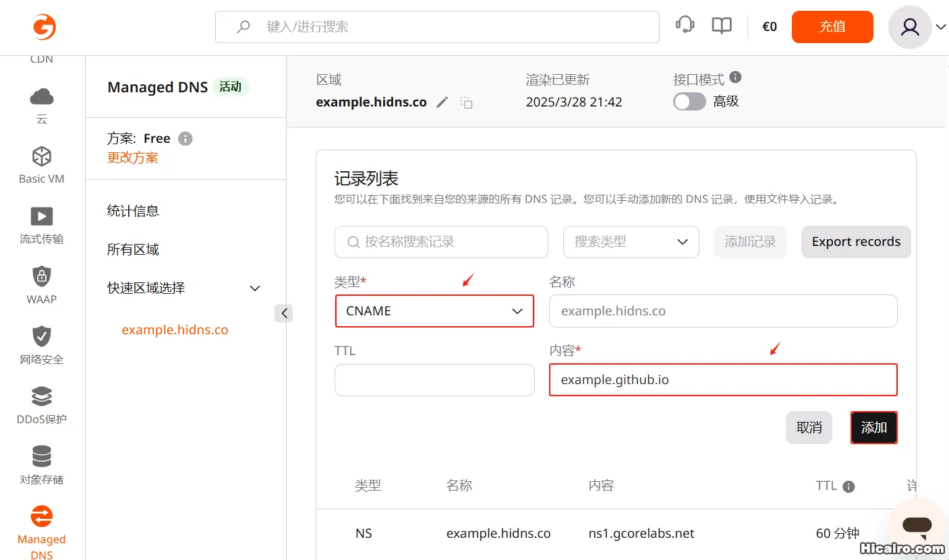Click the 充值 top-up button
Screen dimensions: 949x560
(x=832, y=27)
